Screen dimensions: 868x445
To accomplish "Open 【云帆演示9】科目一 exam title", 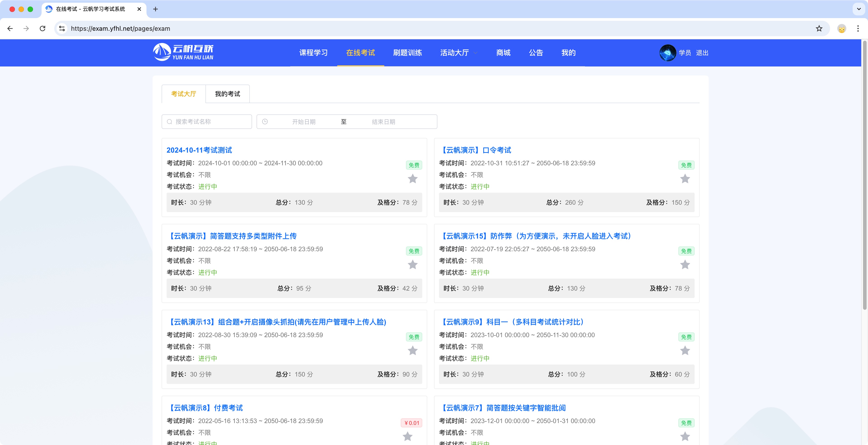I will 512,322.
